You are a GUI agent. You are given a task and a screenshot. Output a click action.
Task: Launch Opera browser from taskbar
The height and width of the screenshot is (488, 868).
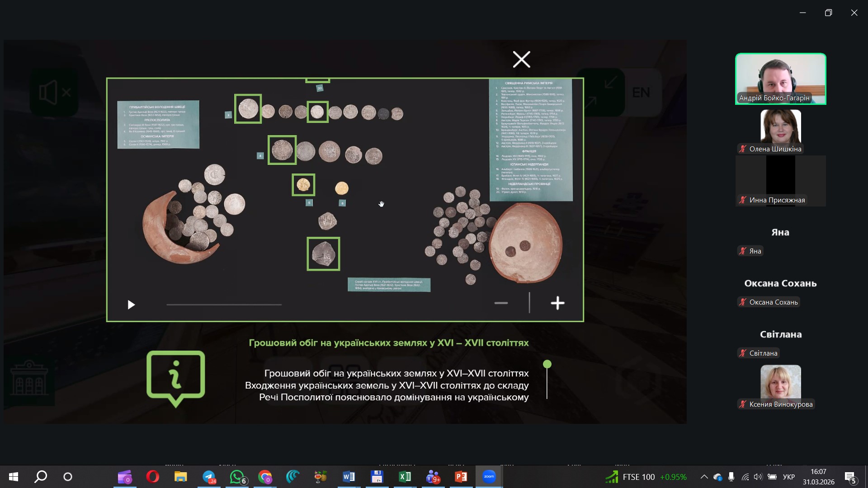coord(153,477)
